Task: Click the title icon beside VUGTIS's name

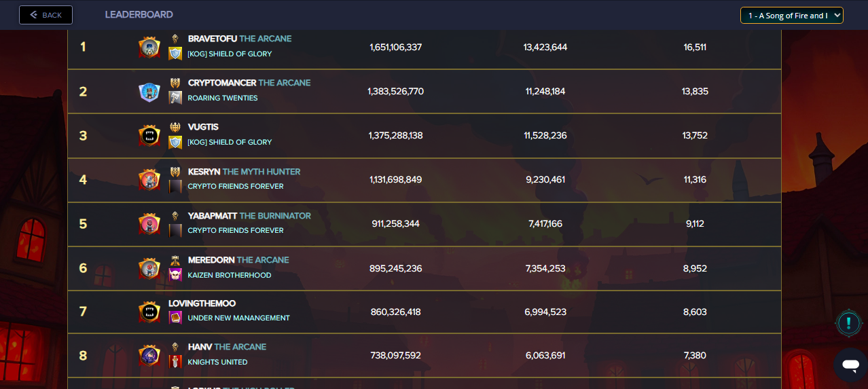Action: (x=175, y=127)
